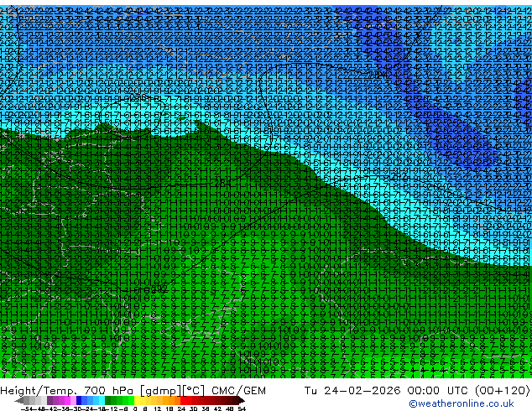The image size is (532, 411).
Task: Click the bright red 24 degree legend swatch
Action: pyautogui.click(x=183, y=400)
